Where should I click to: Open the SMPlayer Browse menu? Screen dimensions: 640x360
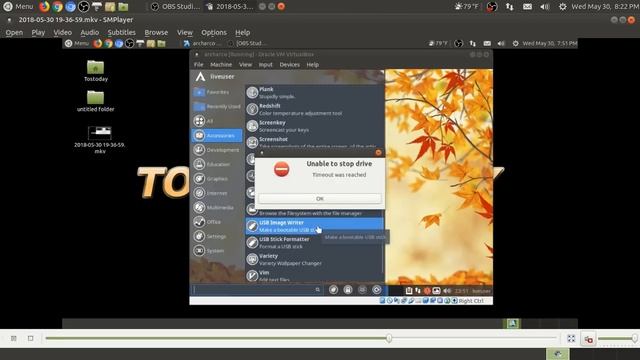tap(156, 32)
